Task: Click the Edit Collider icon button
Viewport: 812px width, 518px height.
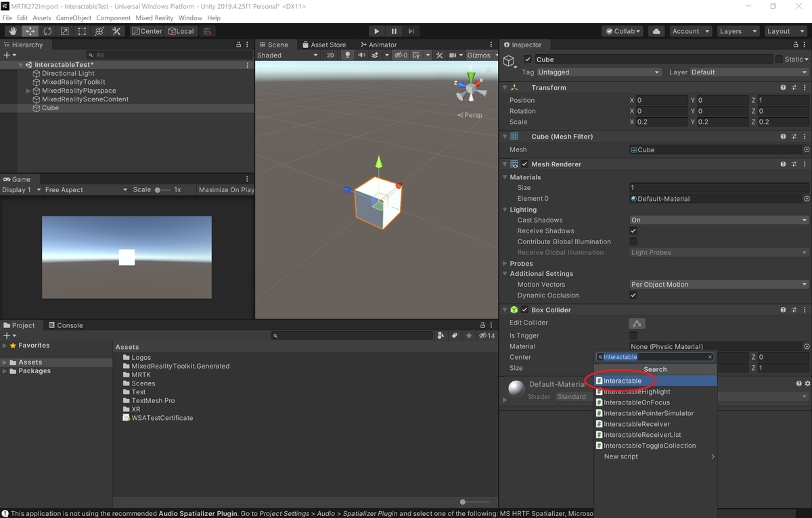Action: click(x=636, y=323)
